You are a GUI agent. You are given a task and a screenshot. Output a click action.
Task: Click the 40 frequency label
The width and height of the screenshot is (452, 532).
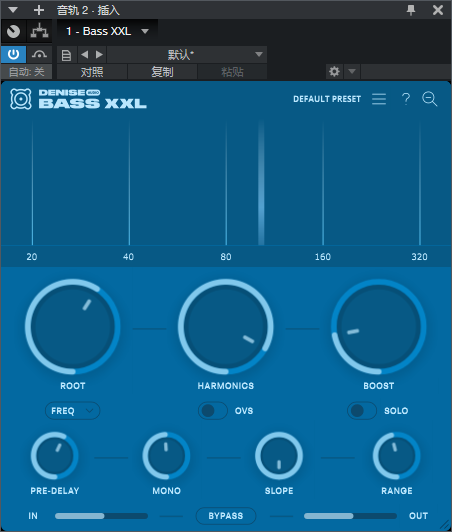(x=128, y=257)
